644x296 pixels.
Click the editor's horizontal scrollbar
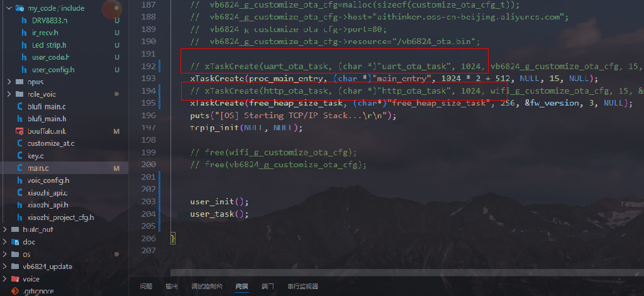(x=407, y=273)
